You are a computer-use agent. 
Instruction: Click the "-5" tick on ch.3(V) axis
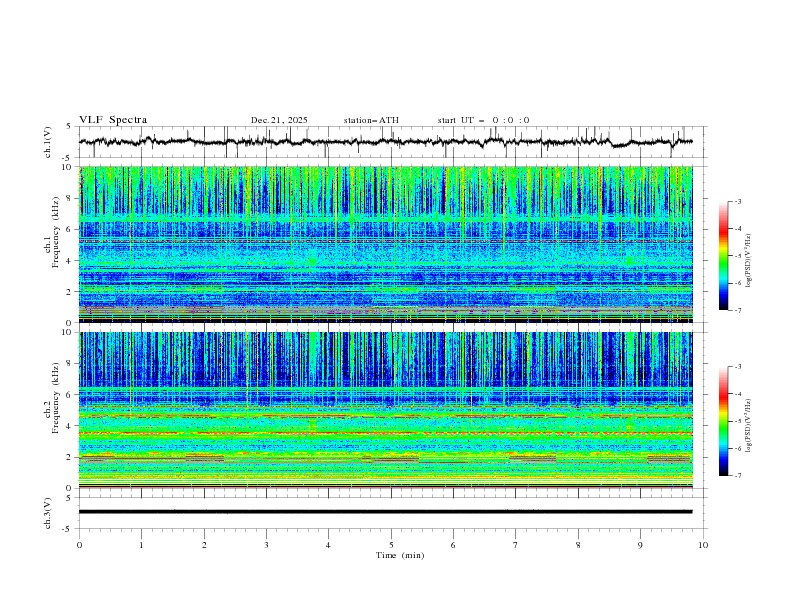pyautogui.click(x=68, y=529)
